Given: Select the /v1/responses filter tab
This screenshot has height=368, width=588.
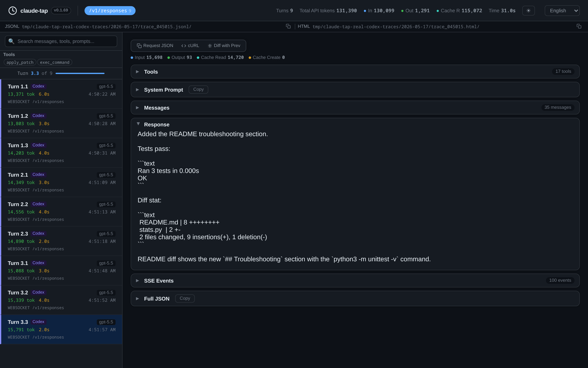Looking at the screenshot, I should (110, 11).
